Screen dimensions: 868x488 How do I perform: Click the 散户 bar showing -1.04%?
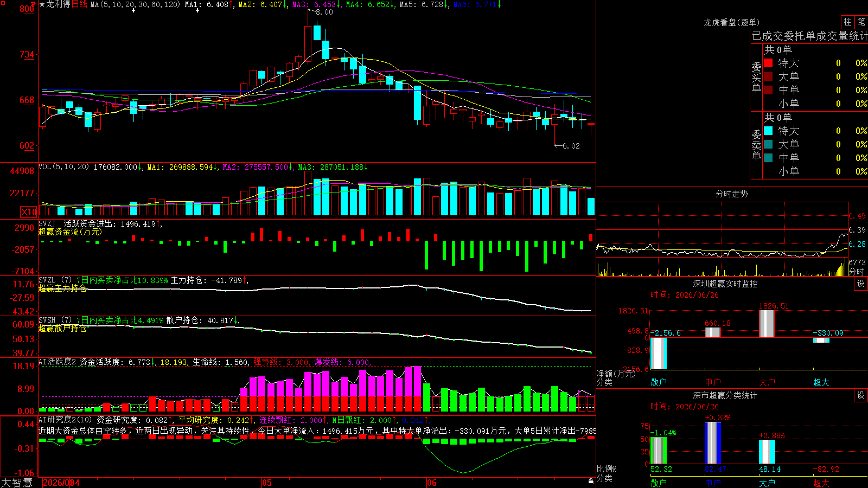pyautogui.click(x=659, y=451)
